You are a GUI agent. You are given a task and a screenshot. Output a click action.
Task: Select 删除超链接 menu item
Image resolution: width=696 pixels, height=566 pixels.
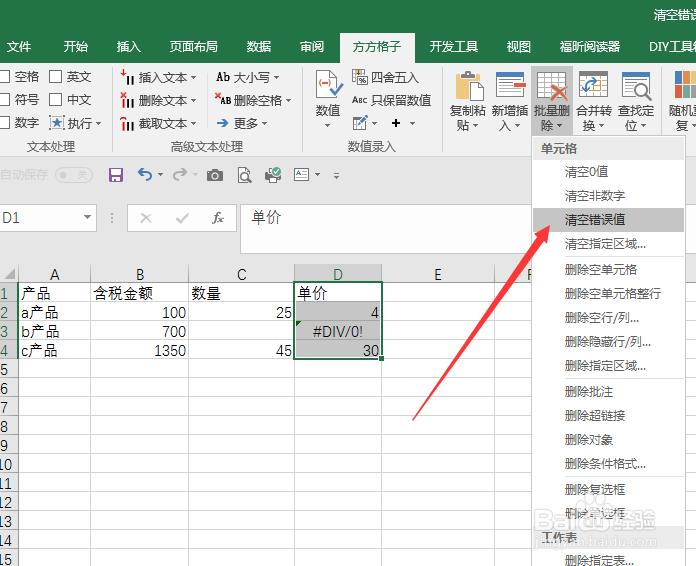(608, 416)
